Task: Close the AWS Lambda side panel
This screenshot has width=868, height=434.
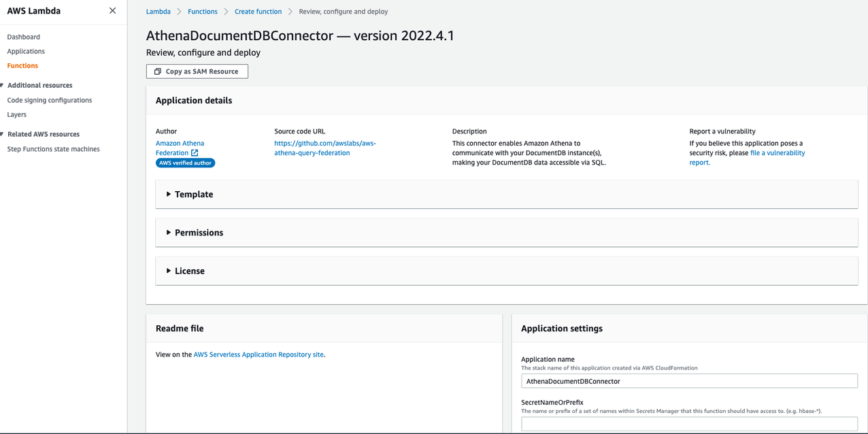Action: pos(112,11)
